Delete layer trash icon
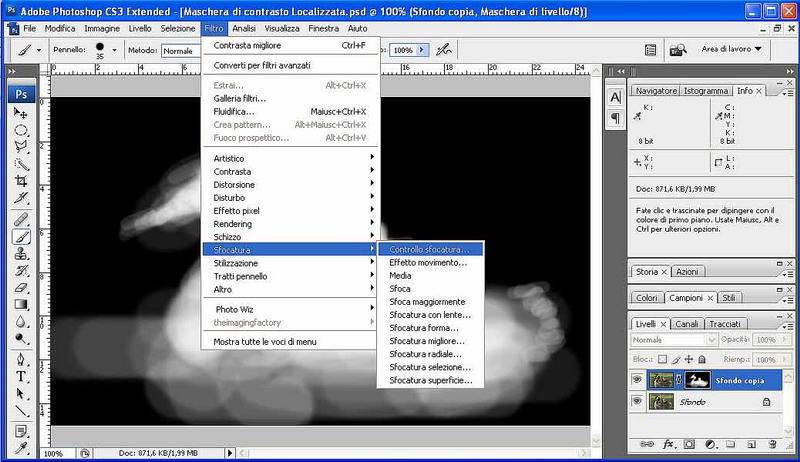 (x=772, y=444)
